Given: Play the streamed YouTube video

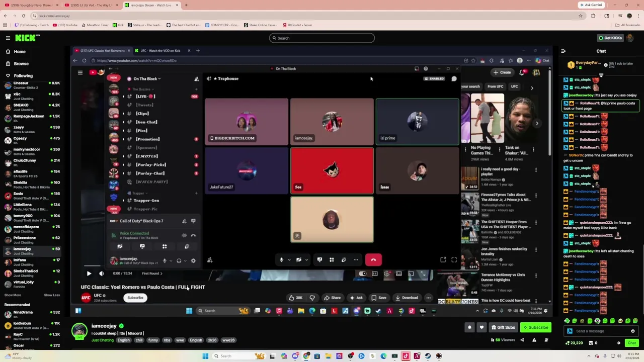Looking at the screenshot, I should [x=89, y=274].
